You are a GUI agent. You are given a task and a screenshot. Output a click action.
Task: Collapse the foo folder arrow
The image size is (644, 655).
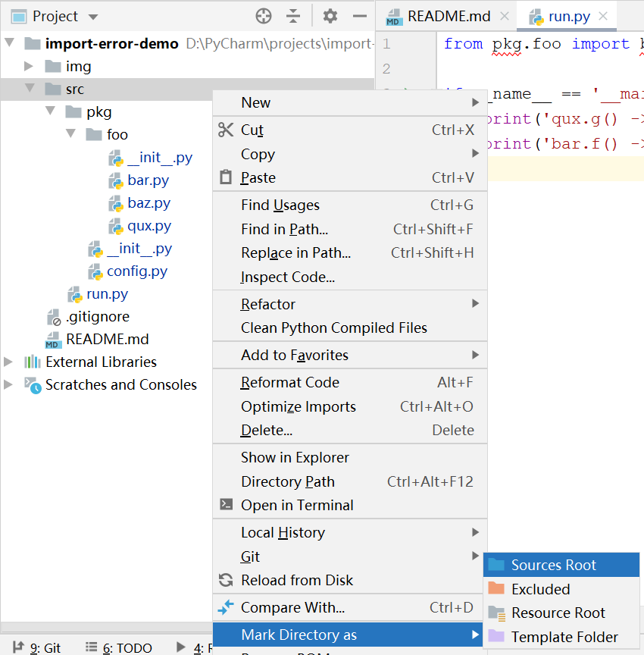(71, 133)
